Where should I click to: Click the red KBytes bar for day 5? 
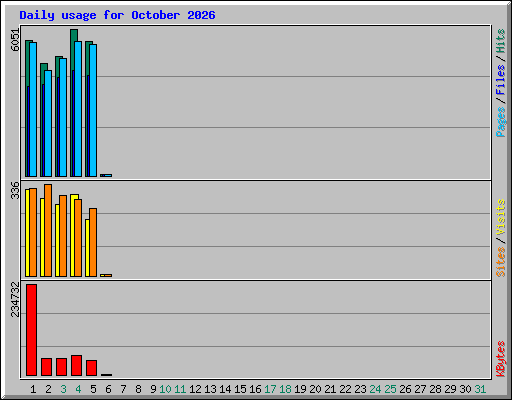[x=92, y=368]
